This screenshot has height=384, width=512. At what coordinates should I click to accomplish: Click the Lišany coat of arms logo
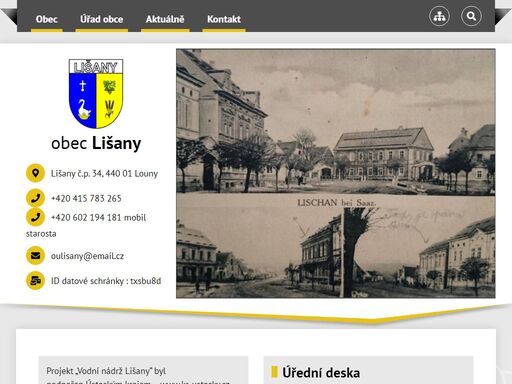click(x=96, y=94)
